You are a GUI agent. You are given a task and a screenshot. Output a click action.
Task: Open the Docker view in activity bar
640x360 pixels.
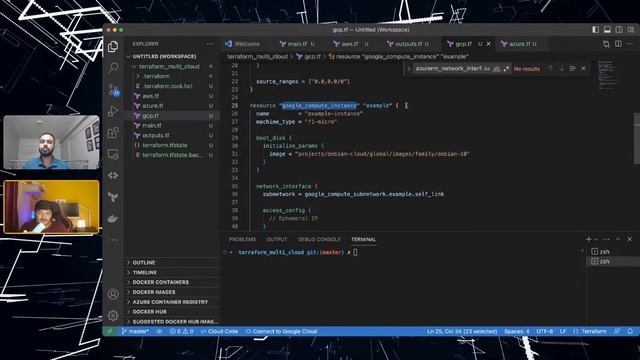113,219
